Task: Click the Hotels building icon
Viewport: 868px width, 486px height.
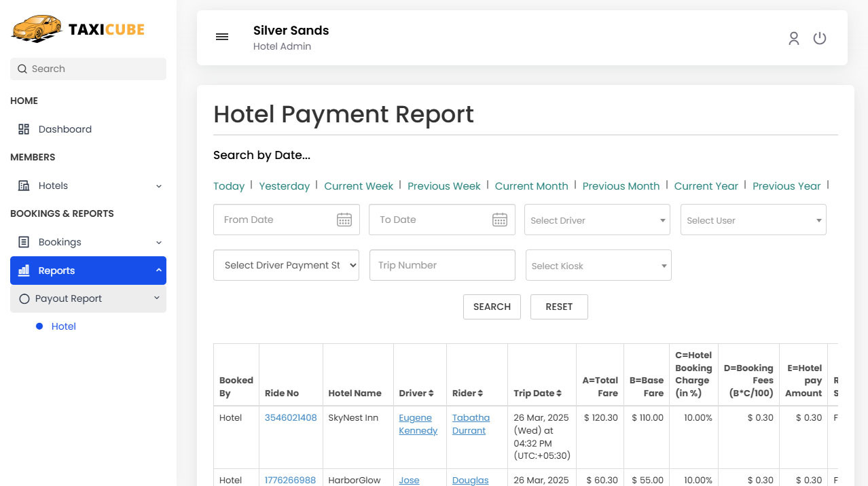Action: click(25, 185)
